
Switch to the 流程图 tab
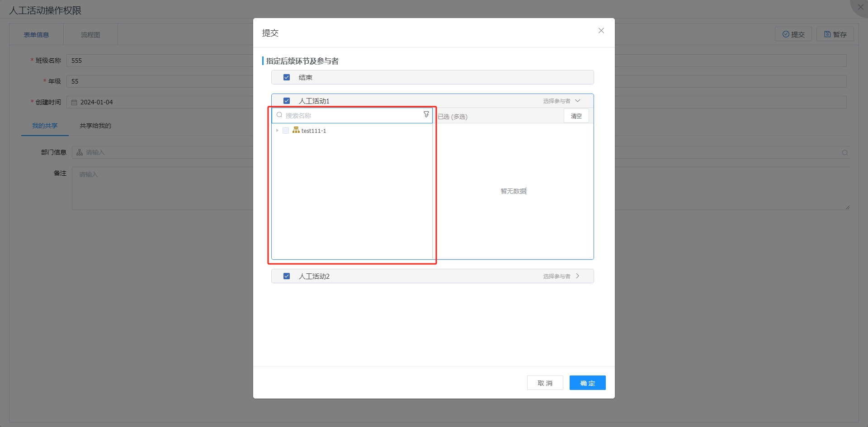pyautogui.click(x=90, y=35)
